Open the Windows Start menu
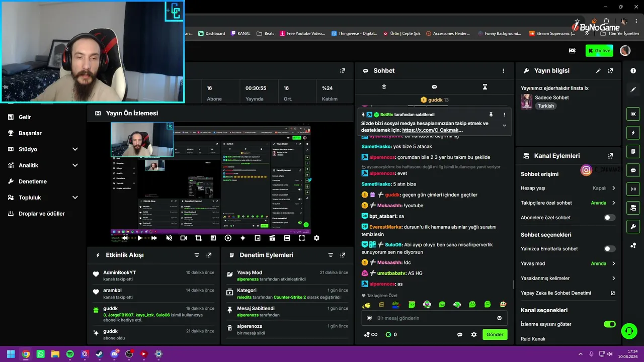This screenshot has height=362, width=644. [11, 354]
